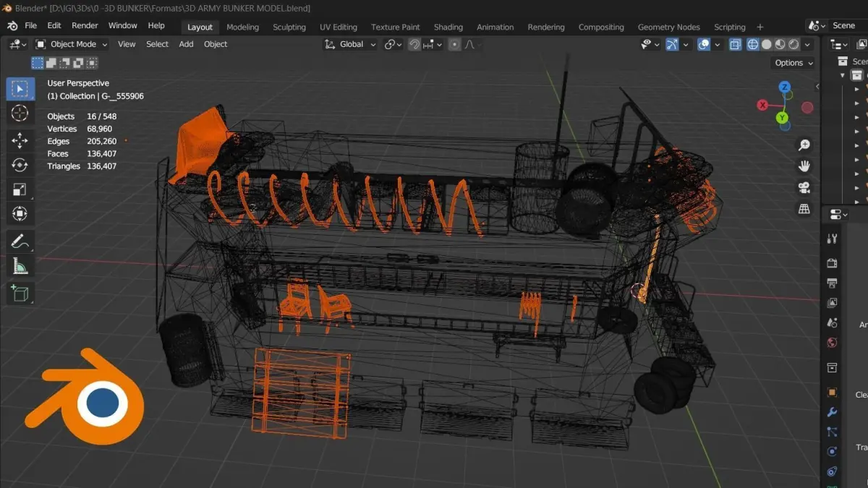Click the zoom magnifier viewport icon

804,145
